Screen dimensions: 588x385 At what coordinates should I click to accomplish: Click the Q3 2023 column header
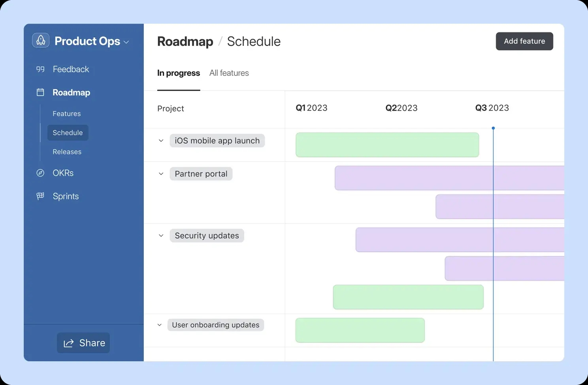pos(492,108)
